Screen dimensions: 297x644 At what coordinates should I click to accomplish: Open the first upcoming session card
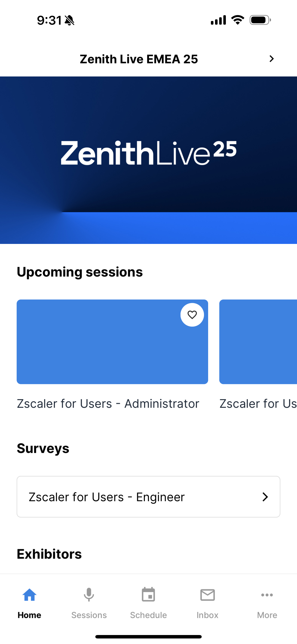pyautogui.click(x=112, y=342)
